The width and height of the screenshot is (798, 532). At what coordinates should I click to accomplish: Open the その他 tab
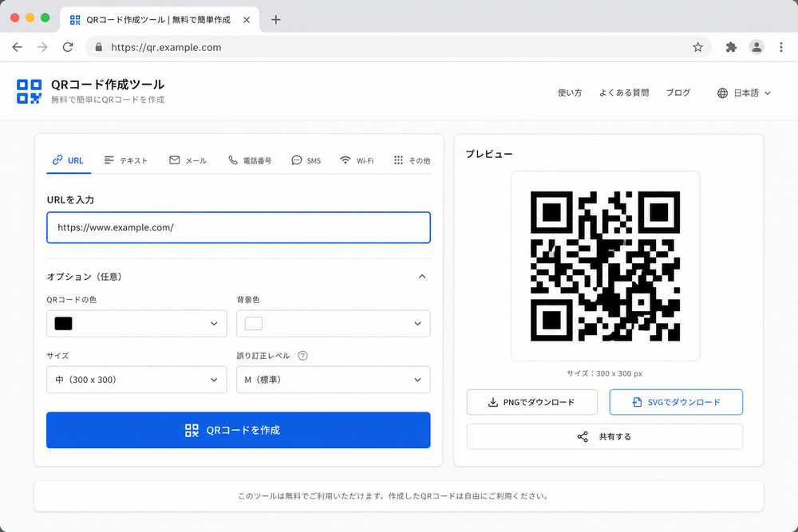click(413, 161)
